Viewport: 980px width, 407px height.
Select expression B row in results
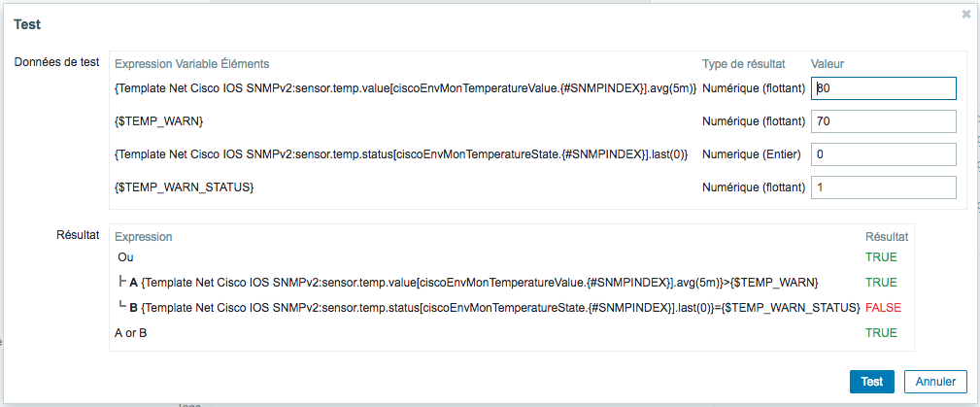pos(511,308)
